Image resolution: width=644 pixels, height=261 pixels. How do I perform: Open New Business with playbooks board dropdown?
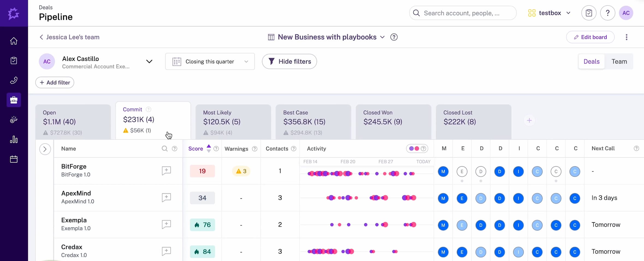[x=326, y=37]
